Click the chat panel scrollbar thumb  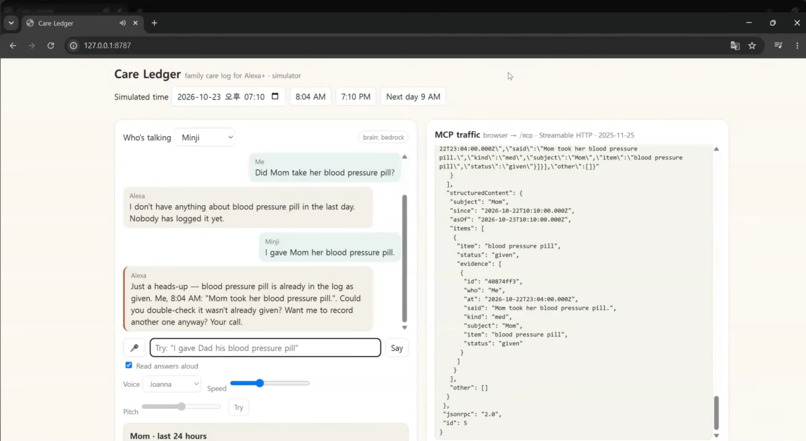[x=405, y=258]
